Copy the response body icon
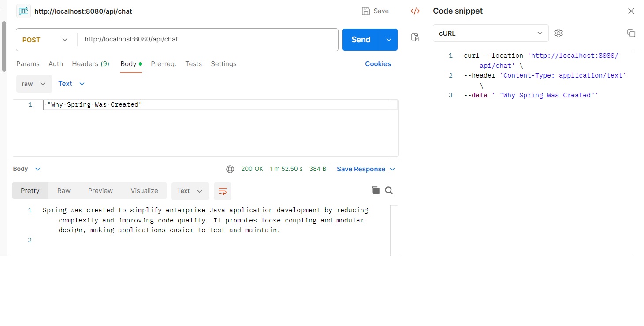 point(376,190)
